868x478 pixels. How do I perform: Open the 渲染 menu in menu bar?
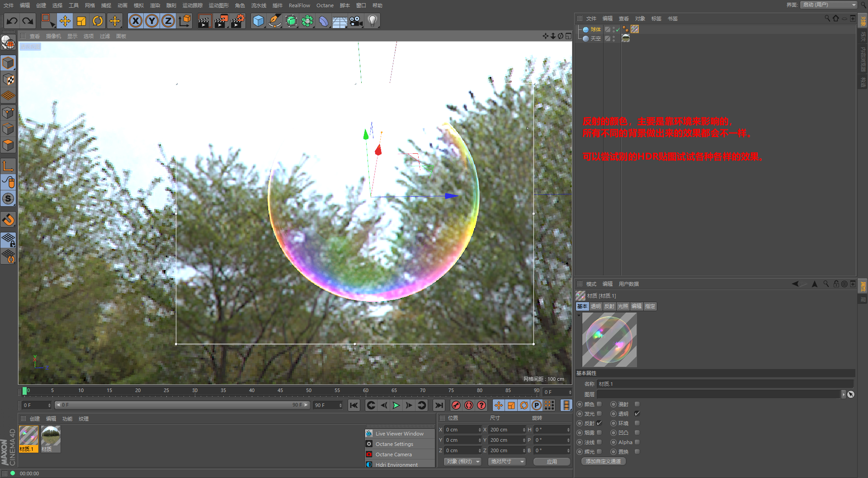[155, 5]
